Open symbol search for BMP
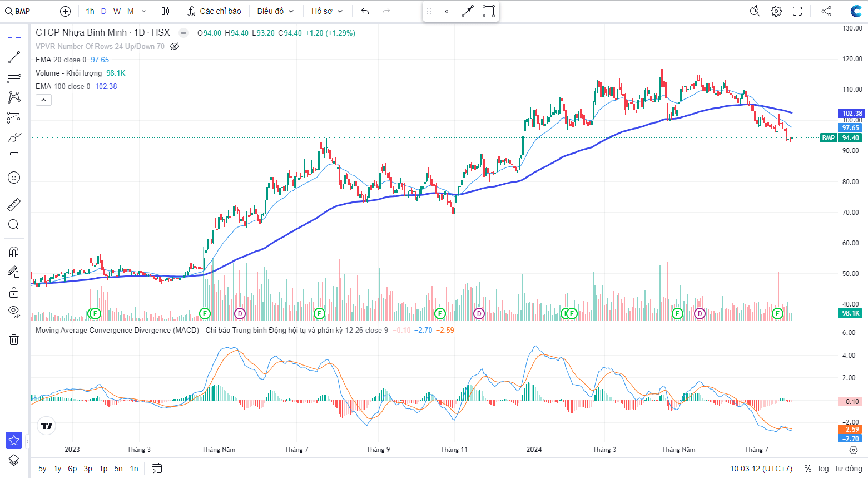868x478 pixels. pyautogui.click(x=17, y=11)
